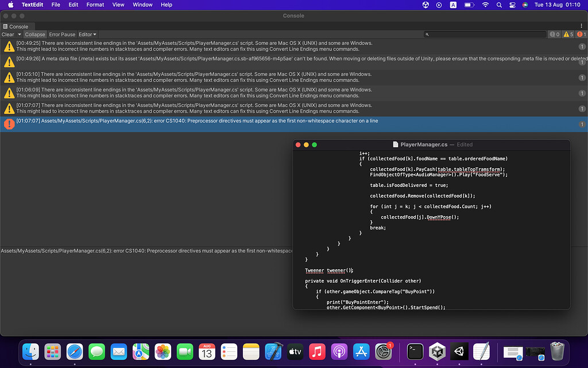Image resolution: width=588 pixels, height=368 pixels.
Task: Open Calendar showing August 13 in the Dock
Action: click(x=206, y=352)
